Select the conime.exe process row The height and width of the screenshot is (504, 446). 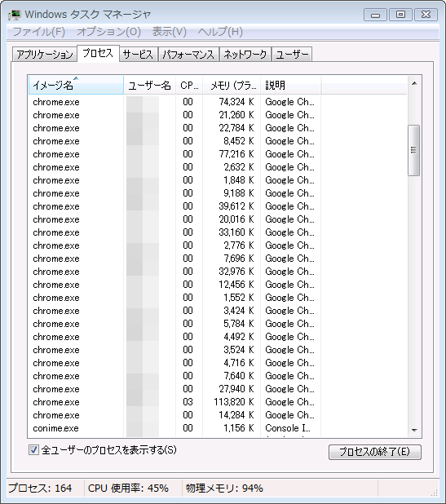point(217,428)
